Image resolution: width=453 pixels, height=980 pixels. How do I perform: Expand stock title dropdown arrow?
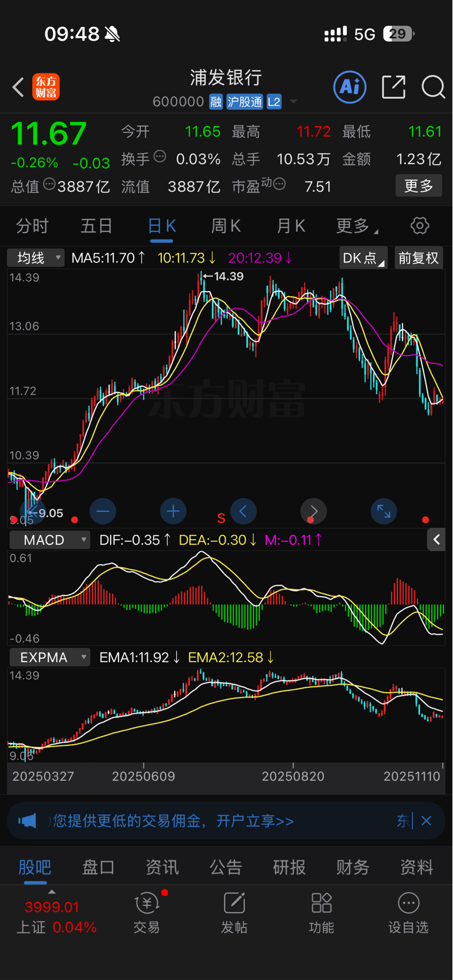(x=293, y=102)
